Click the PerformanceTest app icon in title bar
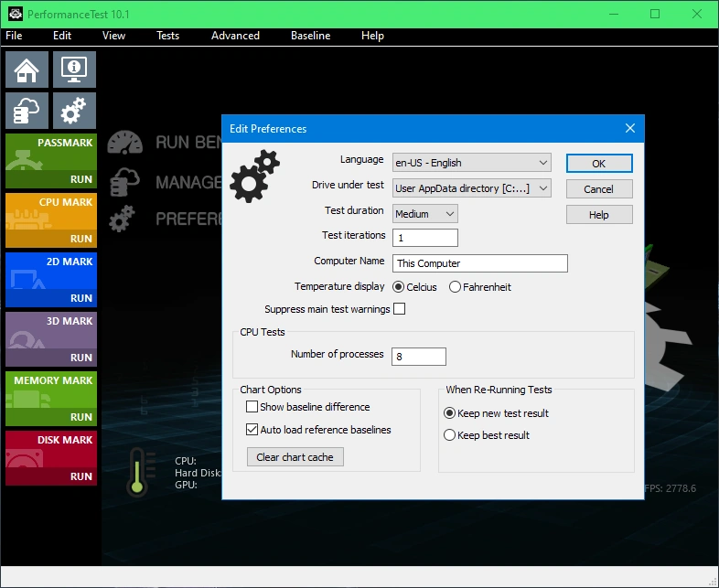719x588 pixels. pos(16,14)
